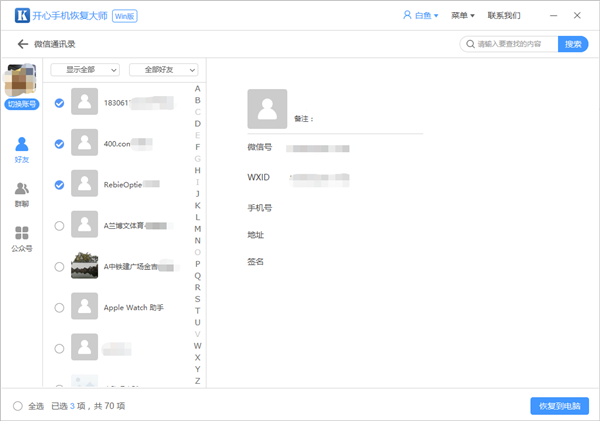Viewport: 600px width, 421px height.
Task: Jump to letter T in index
Action: coord(197,310)
